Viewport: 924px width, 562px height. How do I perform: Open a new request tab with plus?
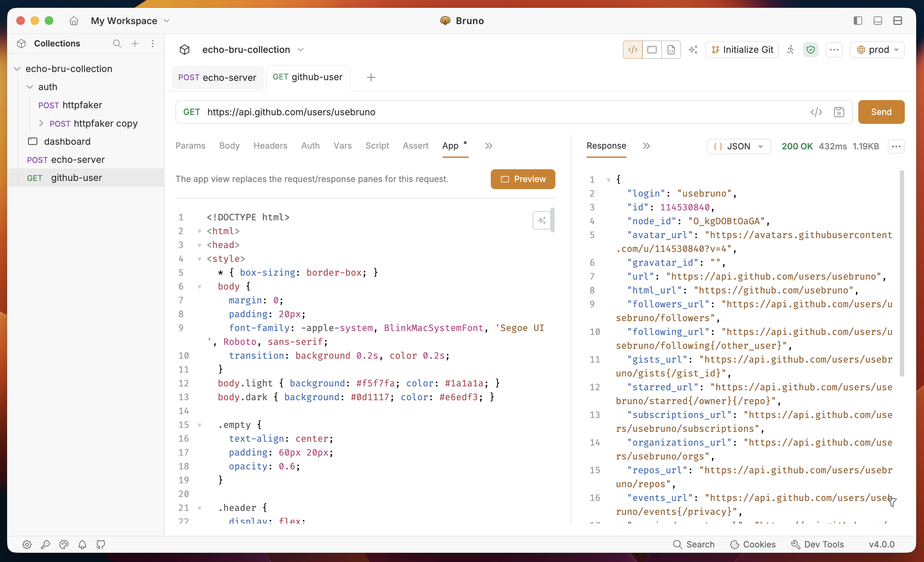[371, 78]
